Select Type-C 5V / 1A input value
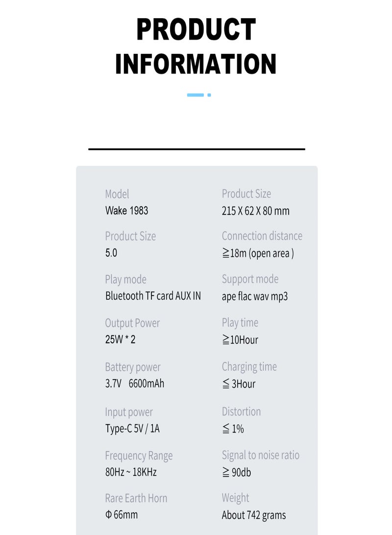Viewport: 392px width, 535px height. tap(132, 428)
